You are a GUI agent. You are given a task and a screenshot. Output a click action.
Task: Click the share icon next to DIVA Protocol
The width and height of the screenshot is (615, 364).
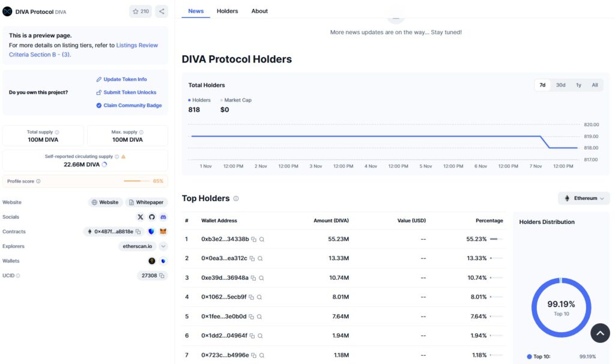tap(162, 11)
